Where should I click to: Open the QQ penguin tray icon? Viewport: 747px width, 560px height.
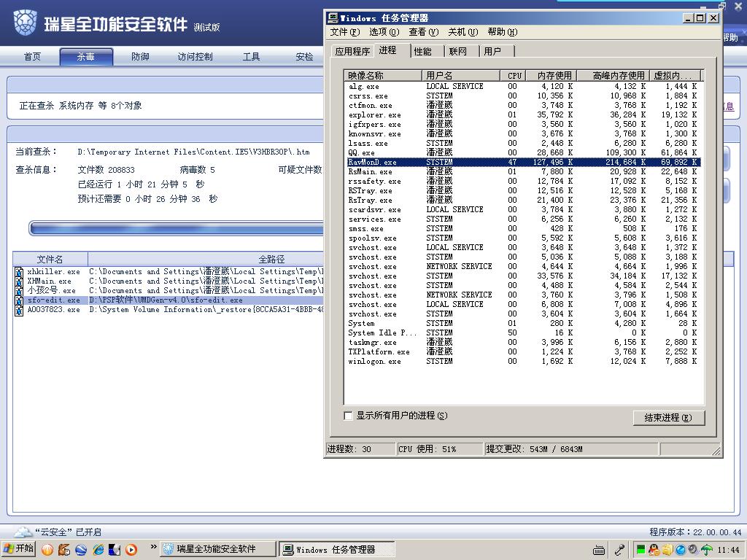(x=654, y=550)
